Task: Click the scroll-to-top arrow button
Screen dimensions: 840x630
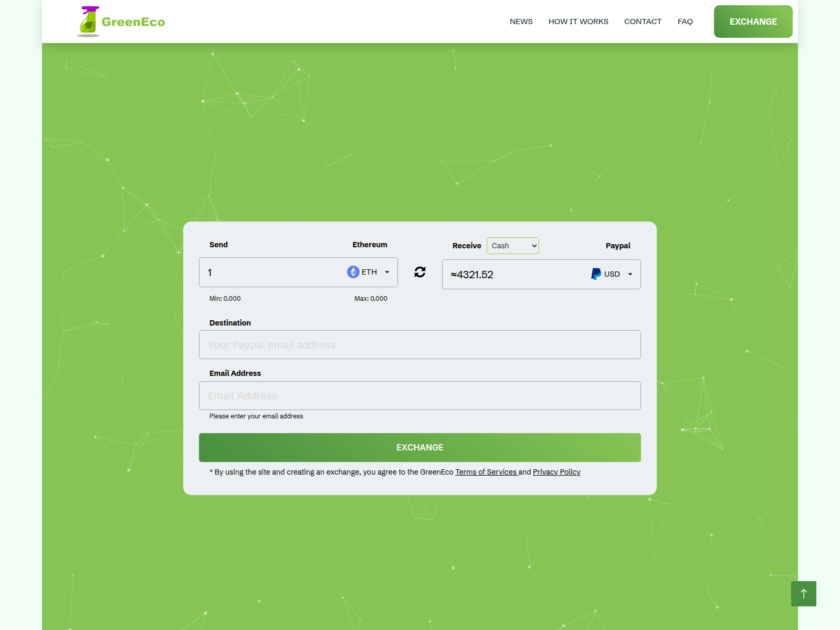Action: [803, 594]
